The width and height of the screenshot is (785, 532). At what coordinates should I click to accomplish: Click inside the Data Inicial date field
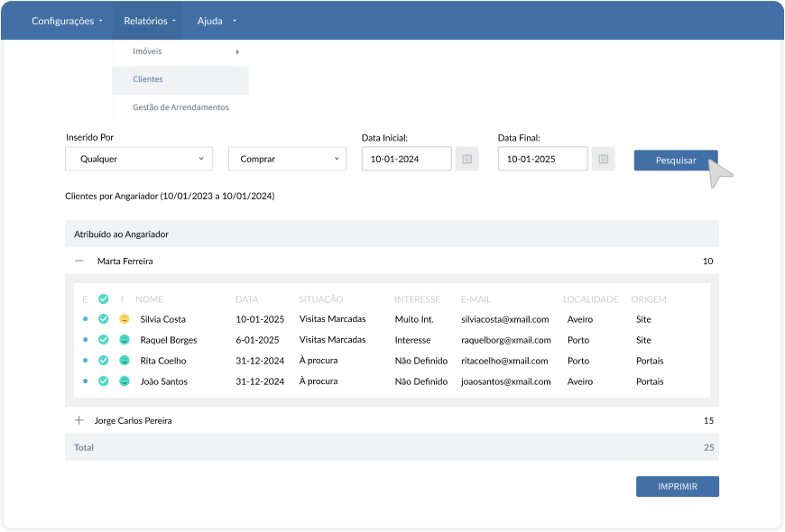click(406, 159)
